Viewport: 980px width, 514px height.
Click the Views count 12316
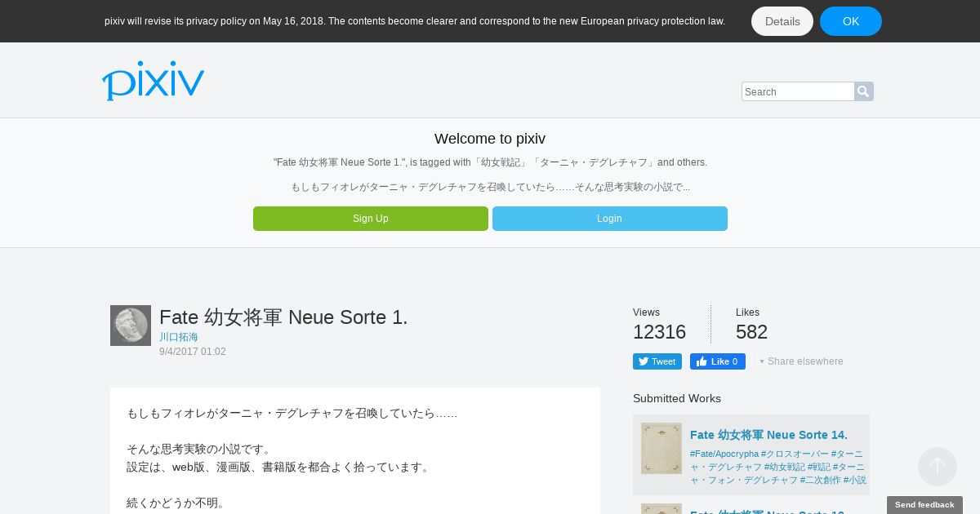point(659,332)
